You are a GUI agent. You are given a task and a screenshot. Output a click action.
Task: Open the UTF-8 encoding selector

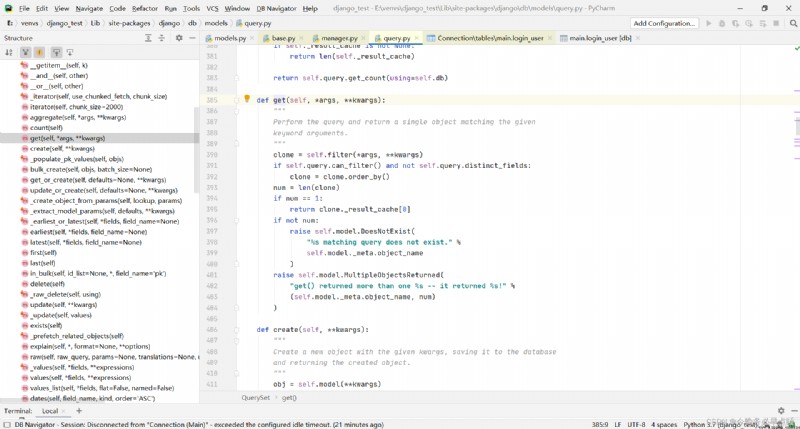(636, 424)
